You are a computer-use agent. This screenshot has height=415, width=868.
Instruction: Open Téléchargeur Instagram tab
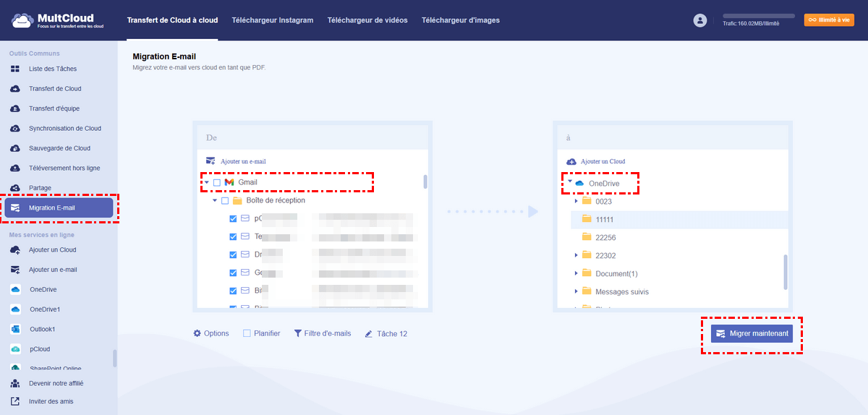pyautogui.click(x=273, y=20)
